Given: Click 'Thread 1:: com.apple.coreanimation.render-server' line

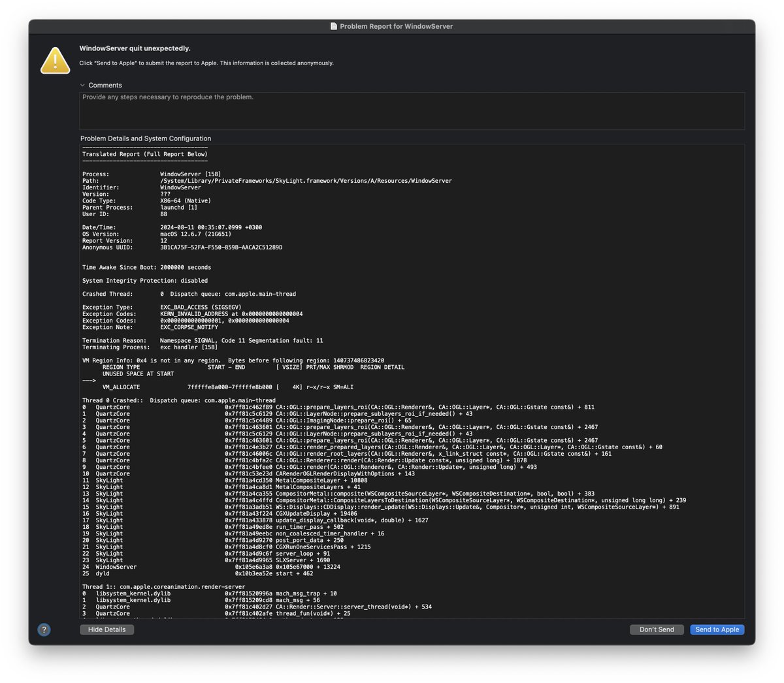Looking at the screenshot, I should pyautogui.click(x=164, y=587).
